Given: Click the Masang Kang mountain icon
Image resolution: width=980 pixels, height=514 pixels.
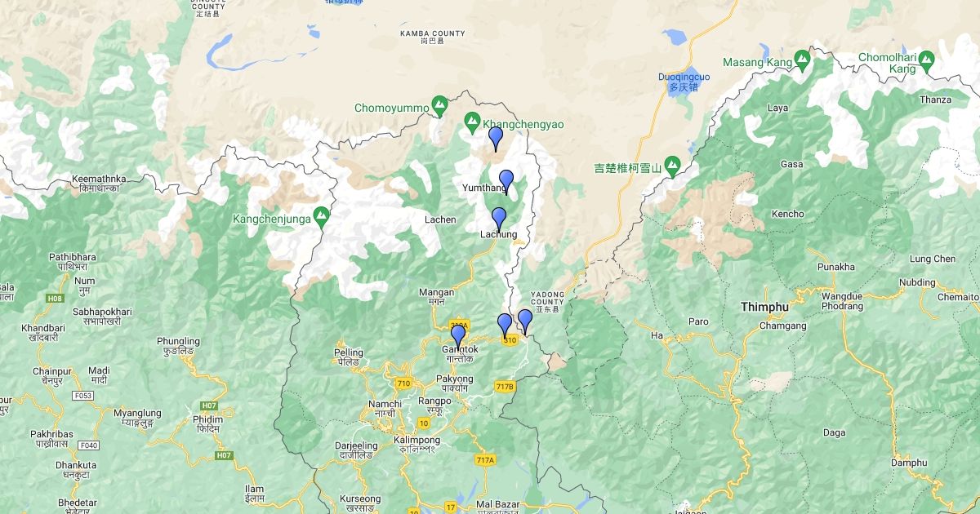Looking at the screenshot, I should 803,59.
